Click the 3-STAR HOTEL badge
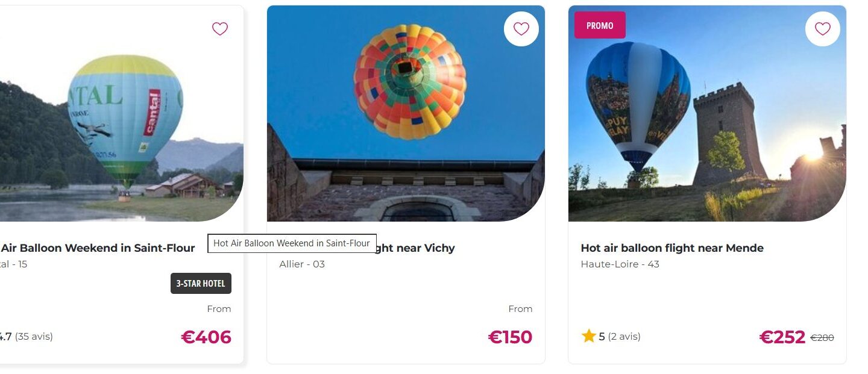The width and height of the screenshot is (868, 374). pyautogui.click(x=201, y=284)
